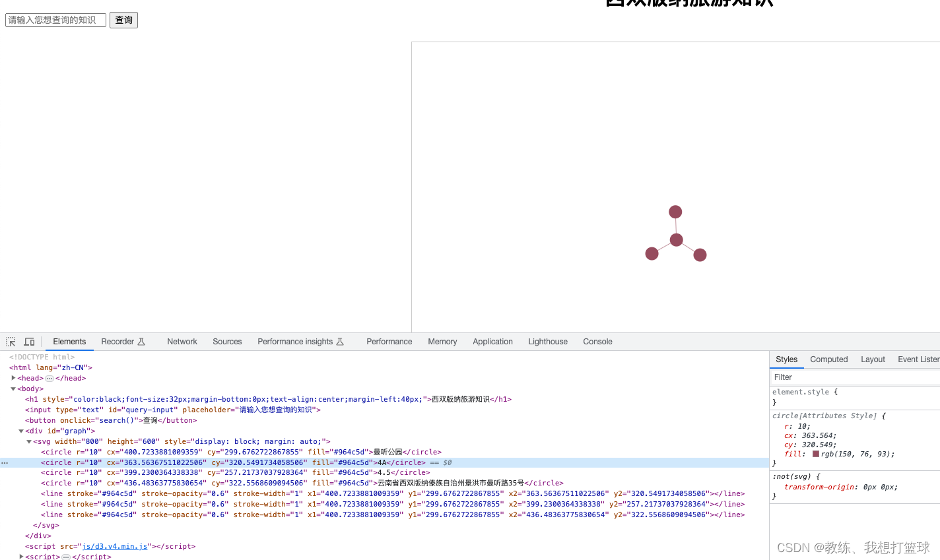Expand the last script element triangle
This screenshot has height=560, width=940.
coord(21,557)
